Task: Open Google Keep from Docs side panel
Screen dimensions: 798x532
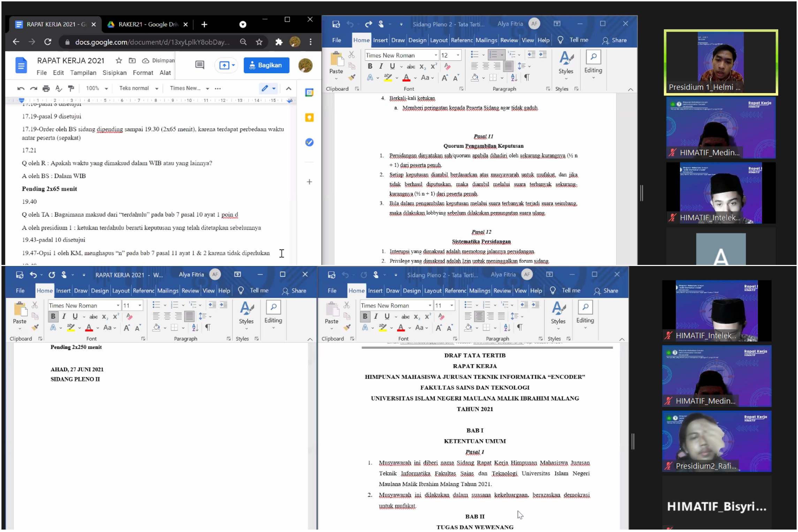Action: tap(309, 118)
